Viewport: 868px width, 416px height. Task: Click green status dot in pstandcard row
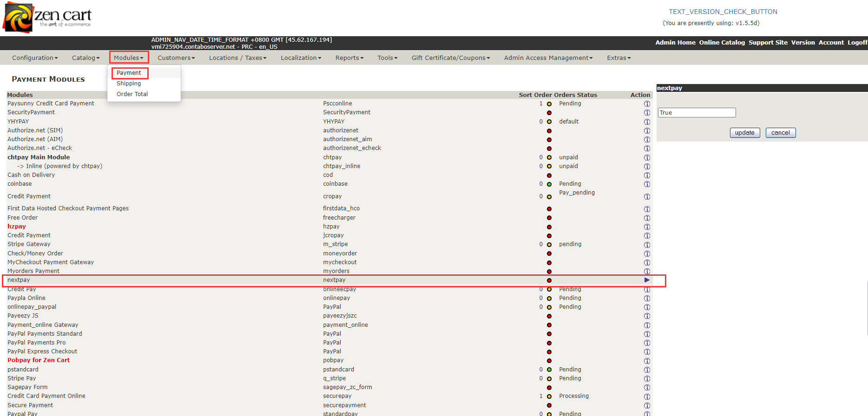pos(549,370)
